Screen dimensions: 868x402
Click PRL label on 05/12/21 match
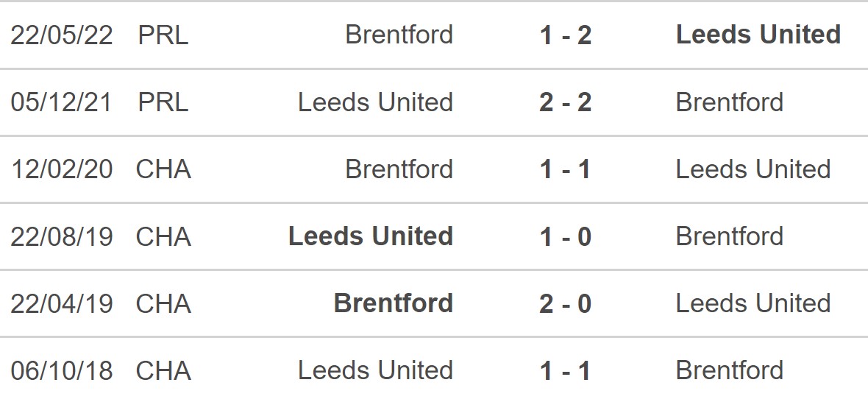click(x=163, y=102)
